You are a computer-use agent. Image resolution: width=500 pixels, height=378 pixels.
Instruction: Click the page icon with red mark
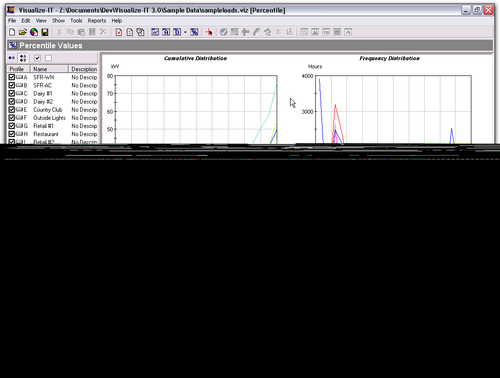(119, 32)
